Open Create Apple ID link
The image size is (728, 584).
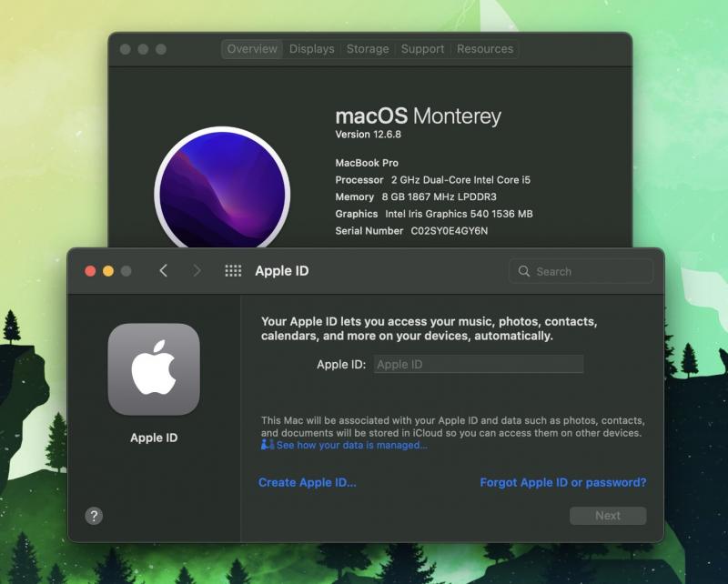[x=308, y=482]
